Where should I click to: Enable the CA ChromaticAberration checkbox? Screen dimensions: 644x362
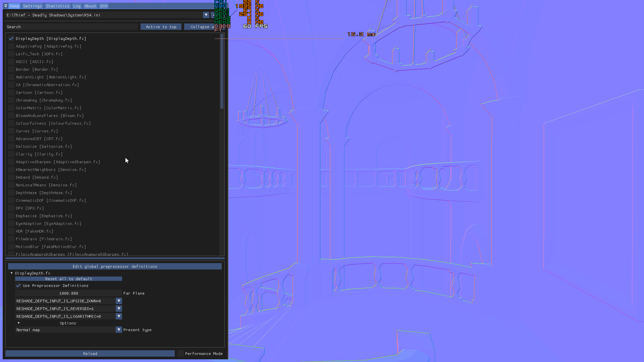click(11, 85)
